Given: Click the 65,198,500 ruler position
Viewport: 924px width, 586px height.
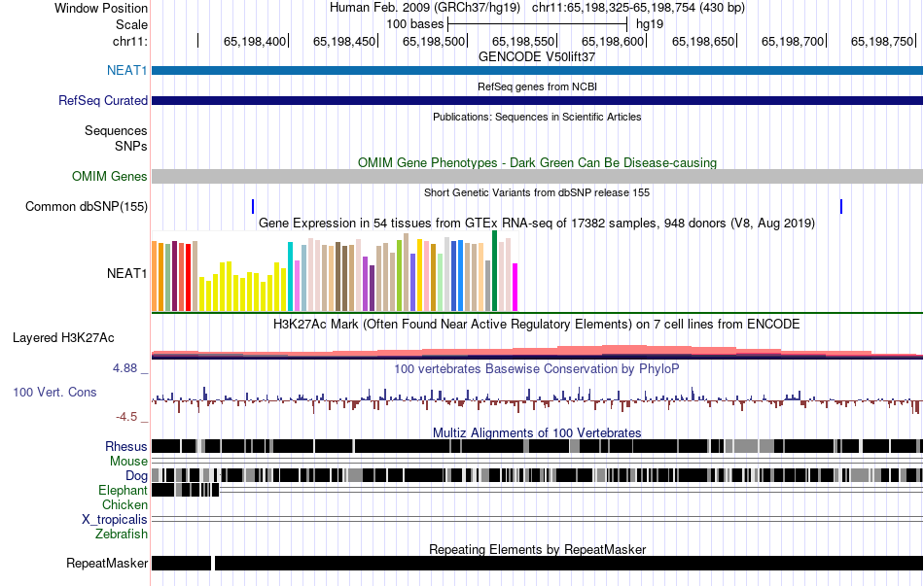Looking at the screenshot, I should tap(434, 41).
